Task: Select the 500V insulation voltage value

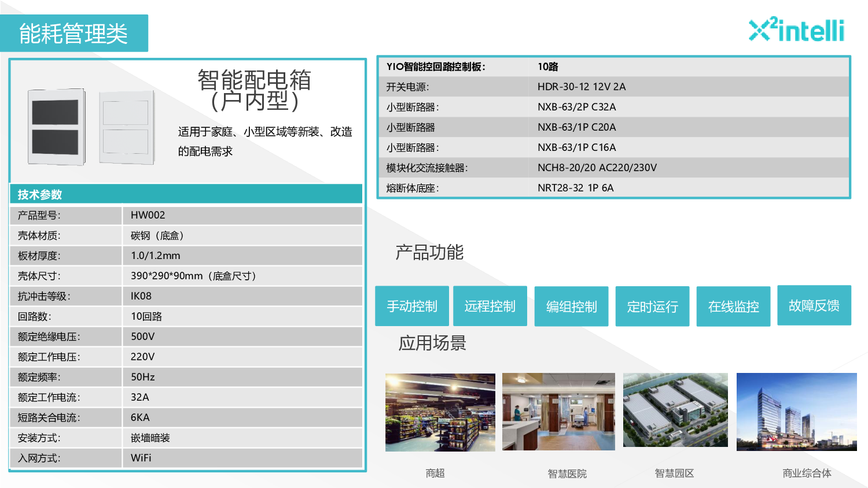Action: (143, 337)
